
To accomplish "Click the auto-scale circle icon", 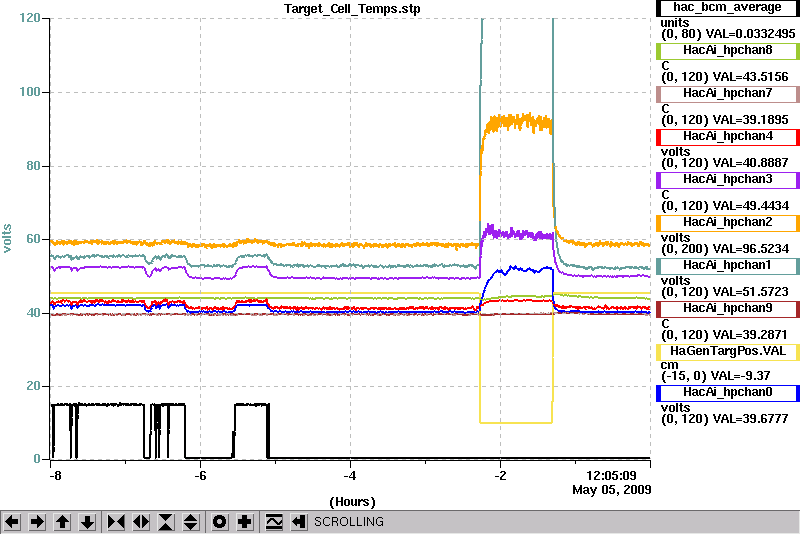I will pos(220,522).
